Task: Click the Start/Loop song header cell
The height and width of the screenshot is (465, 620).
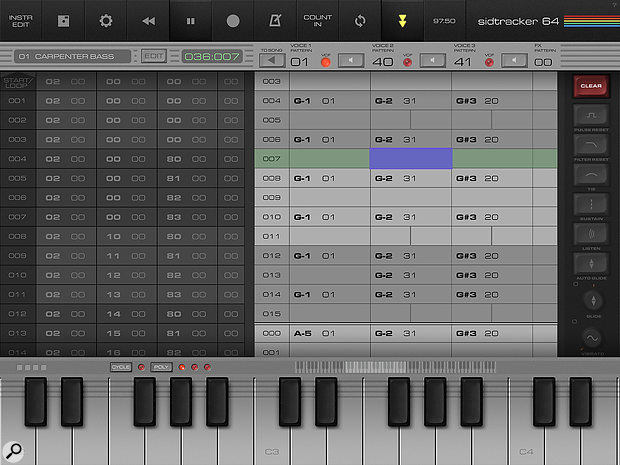Action: pyautogui.click(x=16, y=82)
